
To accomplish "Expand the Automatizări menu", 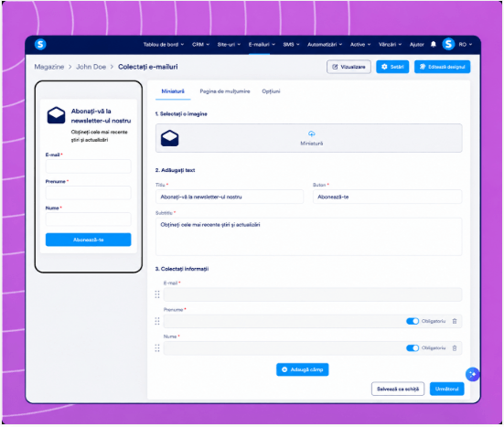I will [325, 44].
